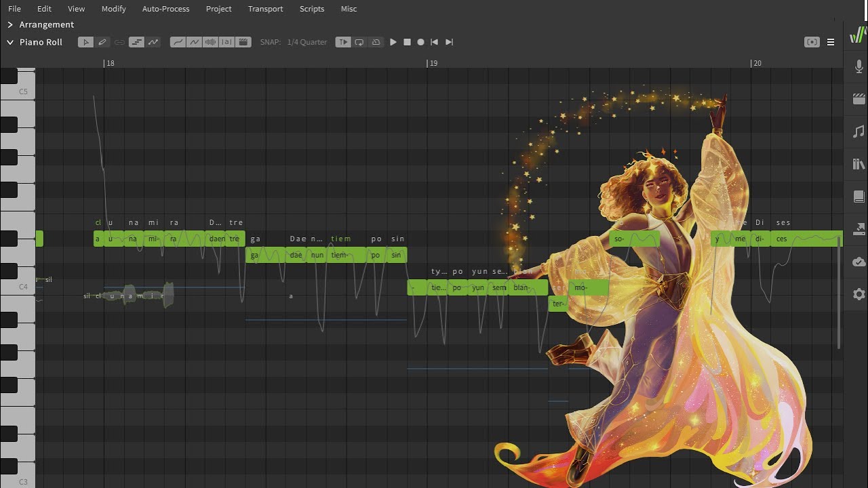Toggle the metronome
Viewport: 868px width, 488px height.
376,42
